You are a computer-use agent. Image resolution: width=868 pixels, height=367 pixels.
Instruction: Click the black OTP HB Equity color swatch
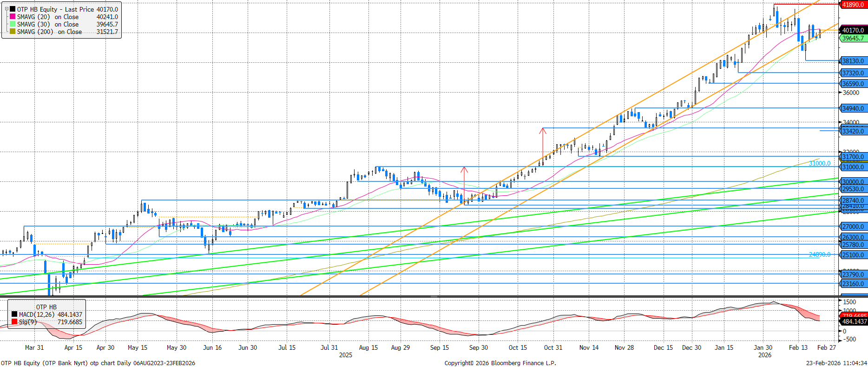point(13,9)
